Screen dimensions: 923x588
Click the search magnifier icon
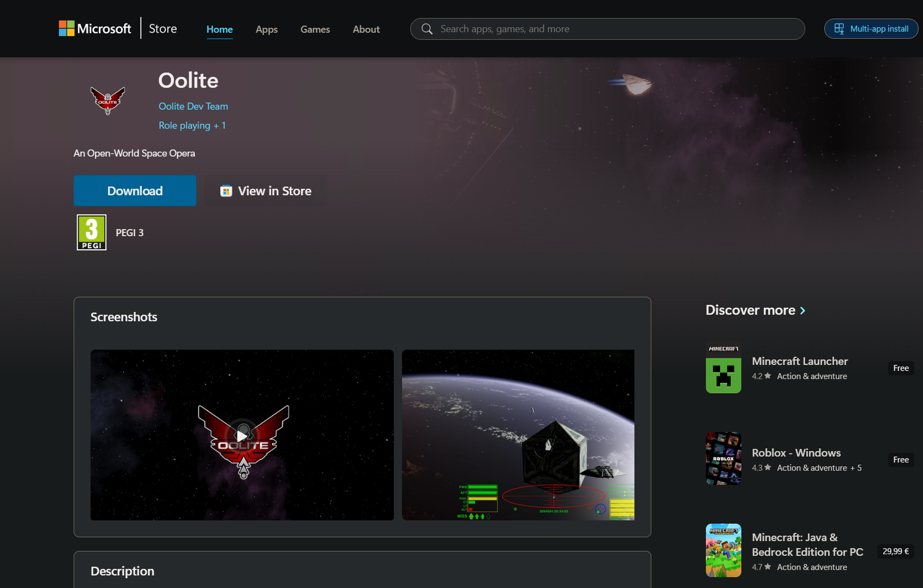tap(427, 29)
